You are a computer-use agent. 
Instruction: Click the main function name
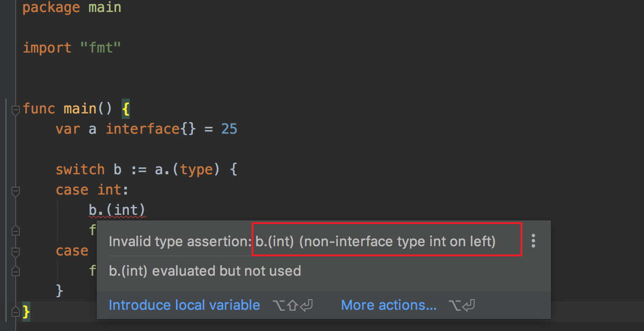[x=80, y=109]
